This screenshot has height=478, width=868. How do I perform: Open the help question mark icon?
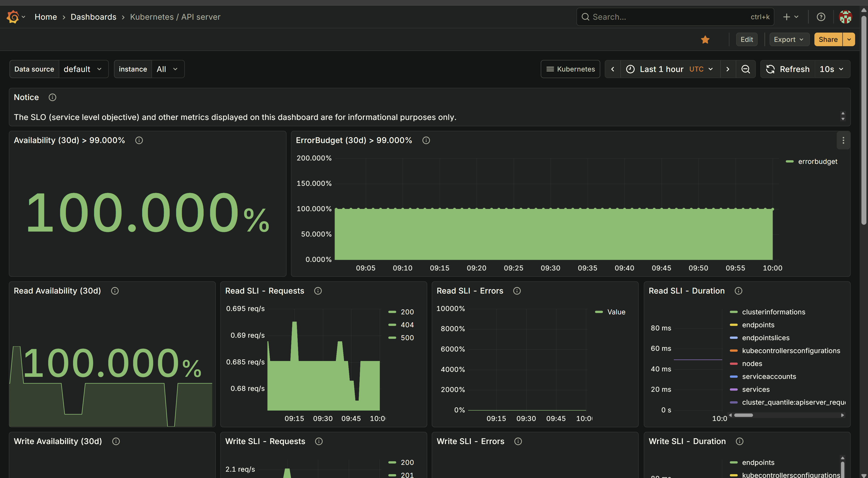click(x=821, y=17)
